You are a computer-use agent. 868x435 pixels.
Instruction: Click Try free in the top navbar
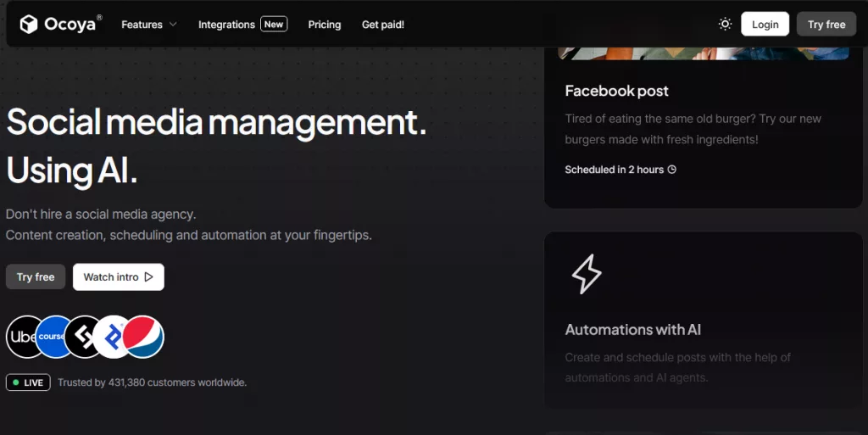pyautogui.click(x=826, y=25)
